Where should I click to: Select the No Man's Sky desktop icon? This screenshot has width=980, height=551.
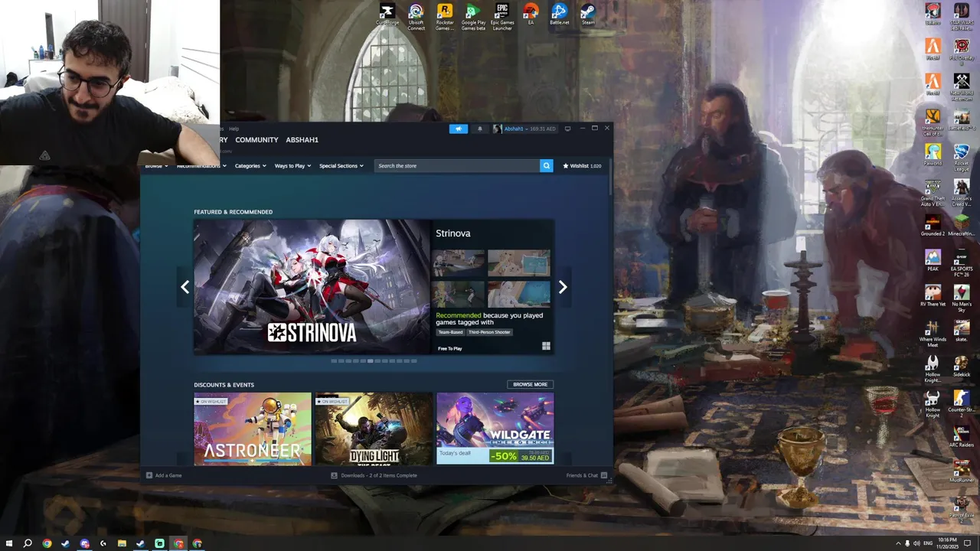(962, 298)
